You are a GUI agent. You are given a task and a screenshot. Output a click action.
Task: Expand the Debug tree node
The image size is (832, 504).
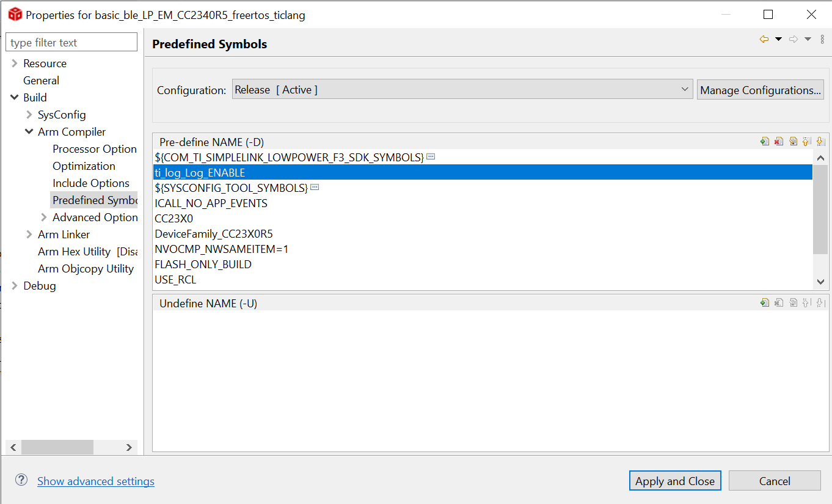click(13, 285)
